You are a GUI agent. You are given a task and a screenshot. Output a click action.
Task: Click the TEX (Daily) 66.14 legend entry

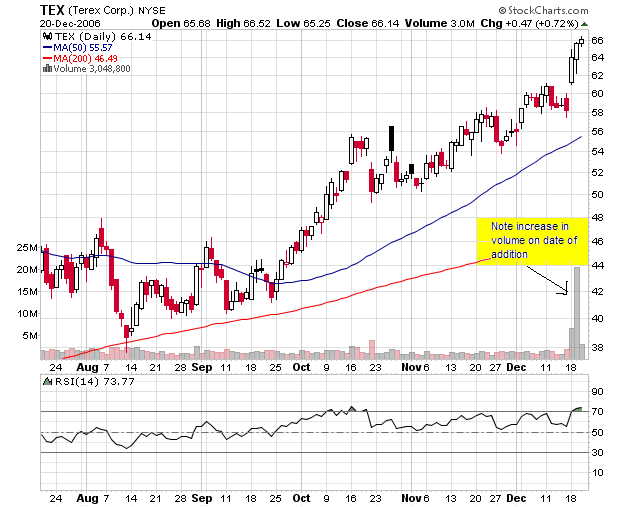(x=103, y=37)
